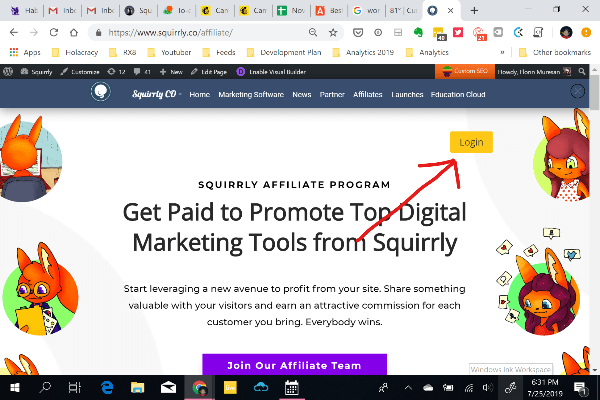Close the active Squirrly tab

coord(451,11)
